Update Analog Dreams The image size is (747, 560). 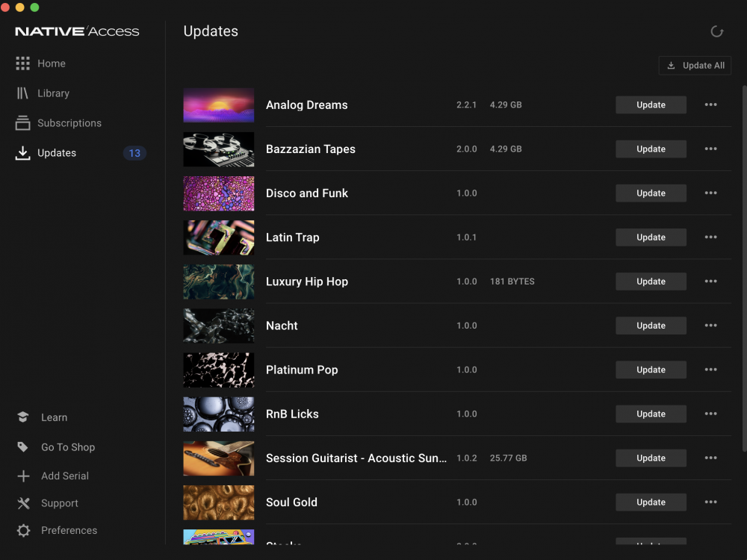pyautogui.click(x=651, y=105)
